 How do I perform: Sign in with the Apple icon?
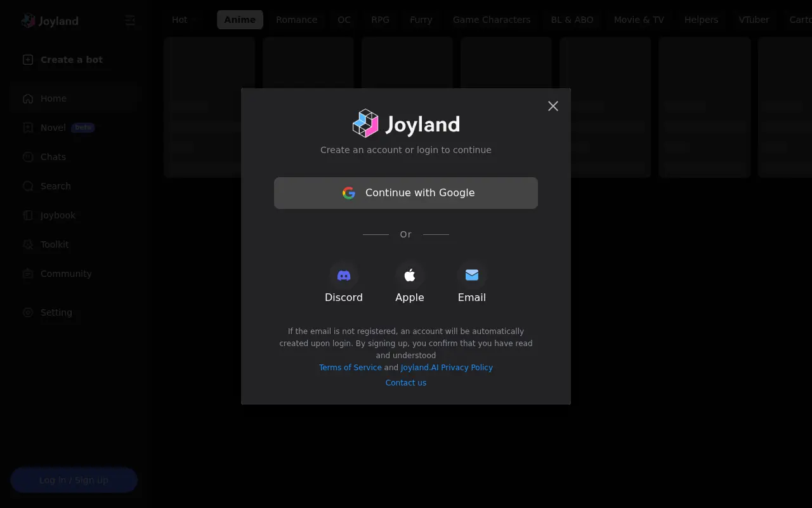point(410,275)
